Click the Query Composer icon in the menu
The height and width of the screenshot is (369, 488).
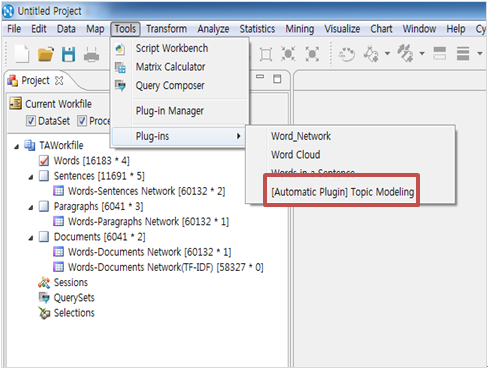coord(120,86)
